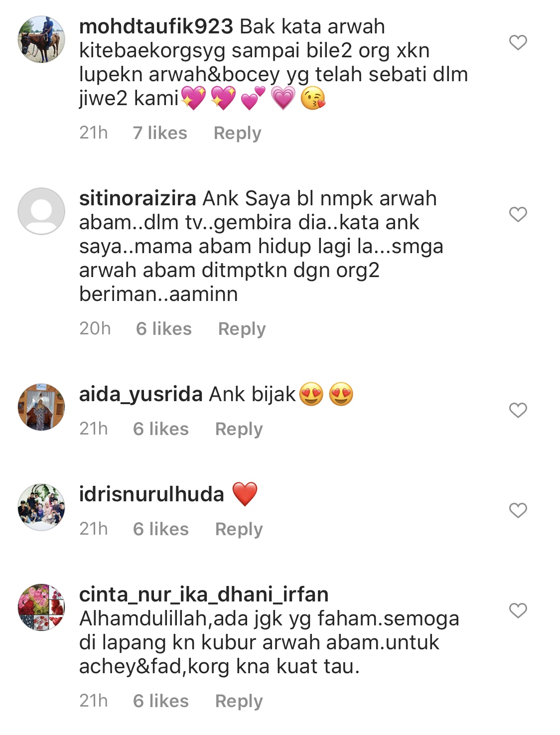View 6 likes on sitinoraizira's comment
560x735 pixels.
click(x=163, y=329)
